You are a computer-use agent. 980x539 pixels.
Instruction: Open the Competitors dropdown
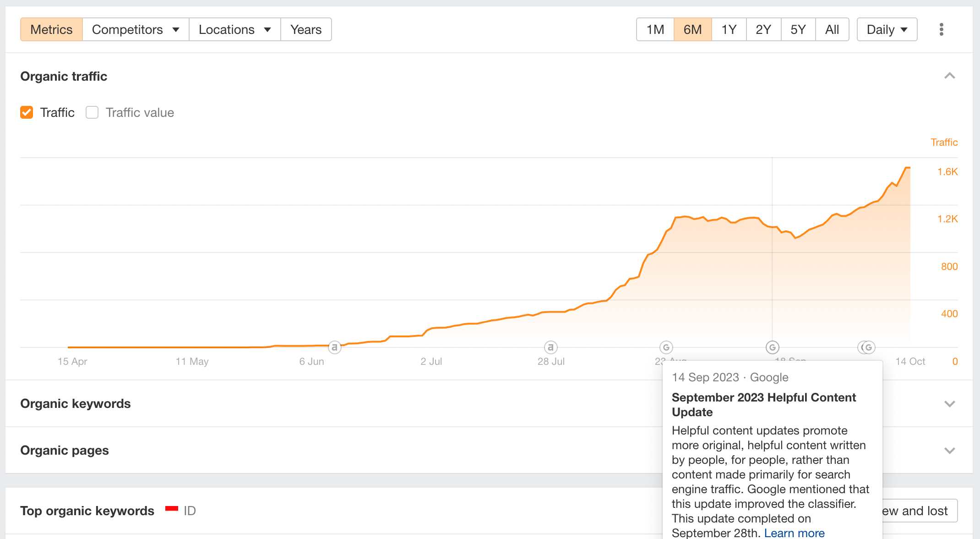click(x=136, y=29)
